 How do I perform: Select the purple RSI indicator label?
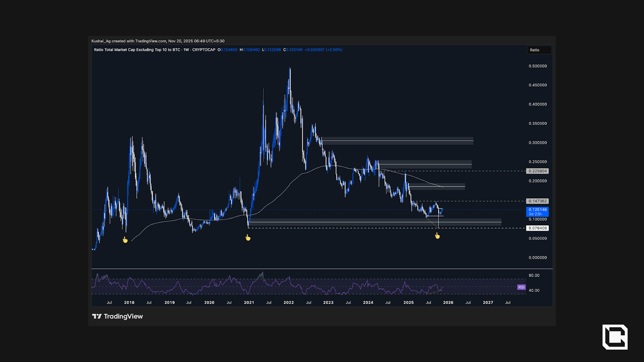[521, 287]
